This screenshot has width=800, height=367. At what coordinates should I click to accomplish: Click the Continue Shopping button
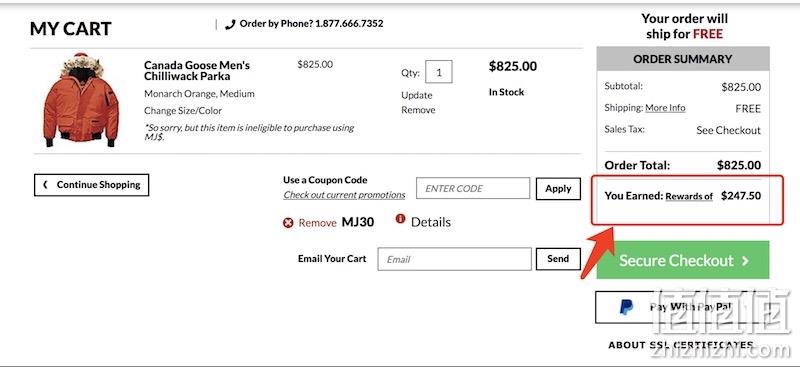91,185
